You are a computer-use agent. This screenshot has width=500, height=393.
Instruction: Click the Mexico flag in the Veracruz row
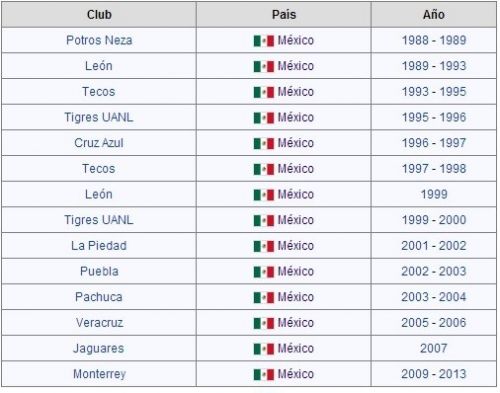click(264, 323)
